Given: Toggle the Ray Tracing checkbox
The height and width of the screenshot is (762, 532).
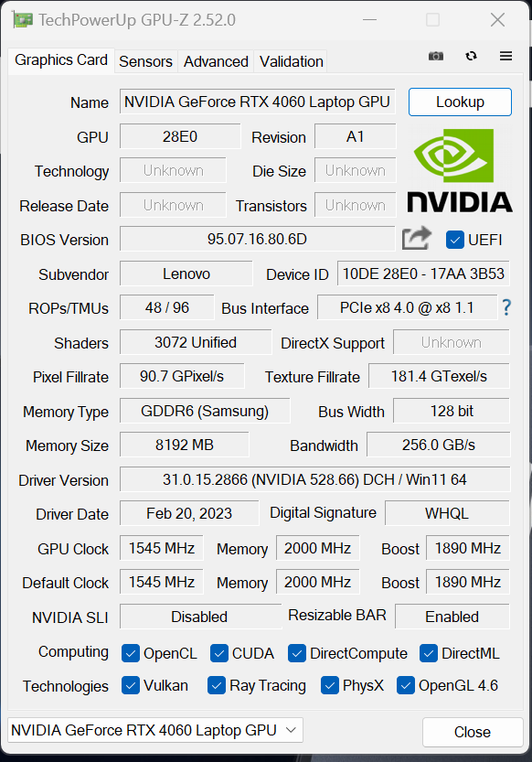Looking at the screenshot, I should point(216,686).
